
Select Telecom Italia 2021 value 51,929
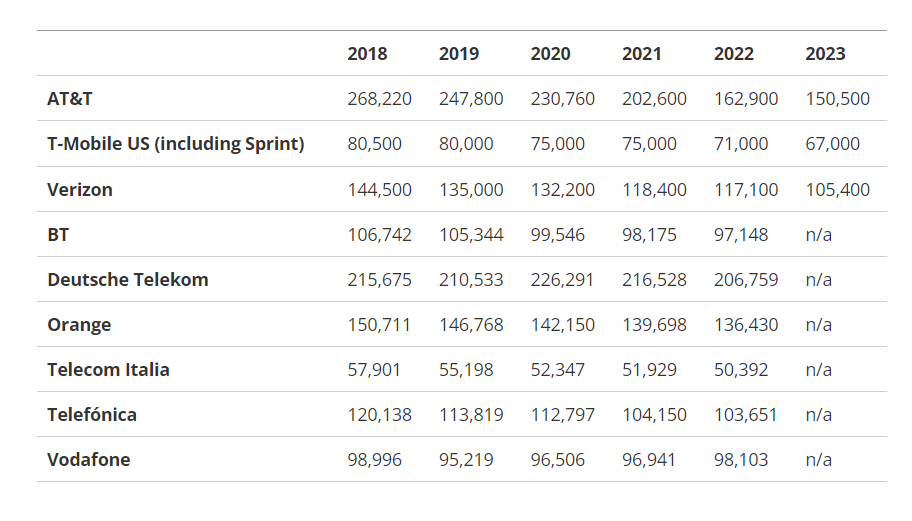[649, 370]
